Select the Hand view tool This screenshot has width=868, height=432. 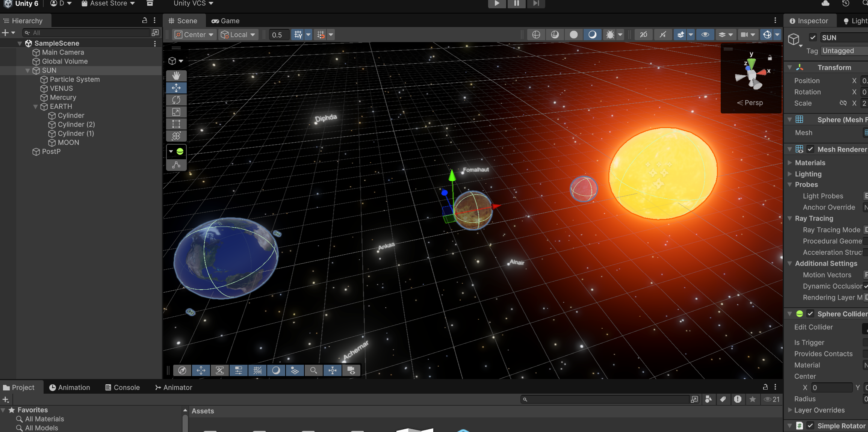[176, 76]
